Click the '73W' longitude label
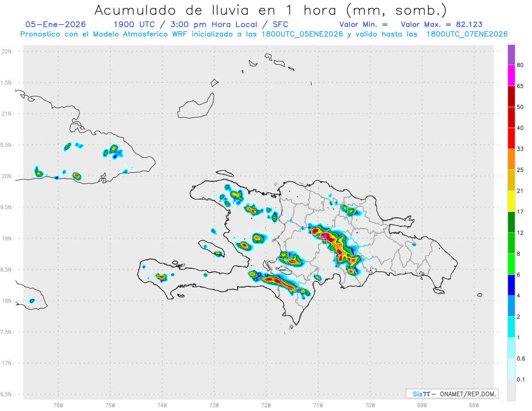This screenshot has height=411, width=532. click(x=214, y=405)
